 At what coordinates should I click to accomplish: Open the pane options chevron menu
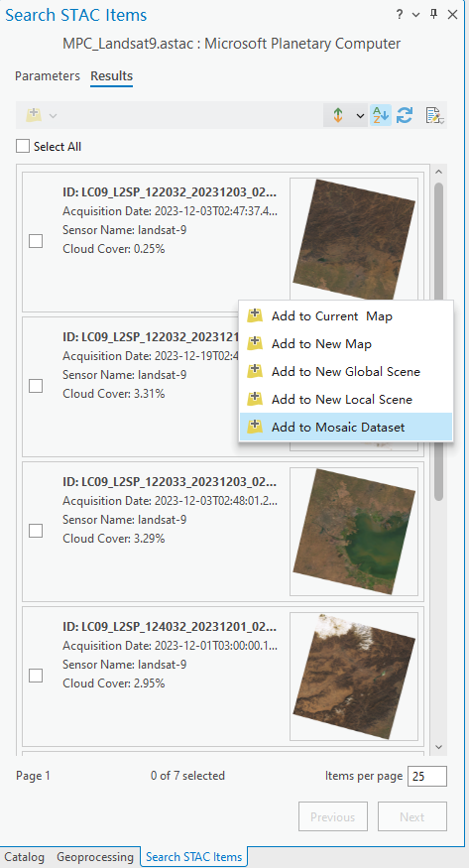pyautogui.click(x=415, y=15)
